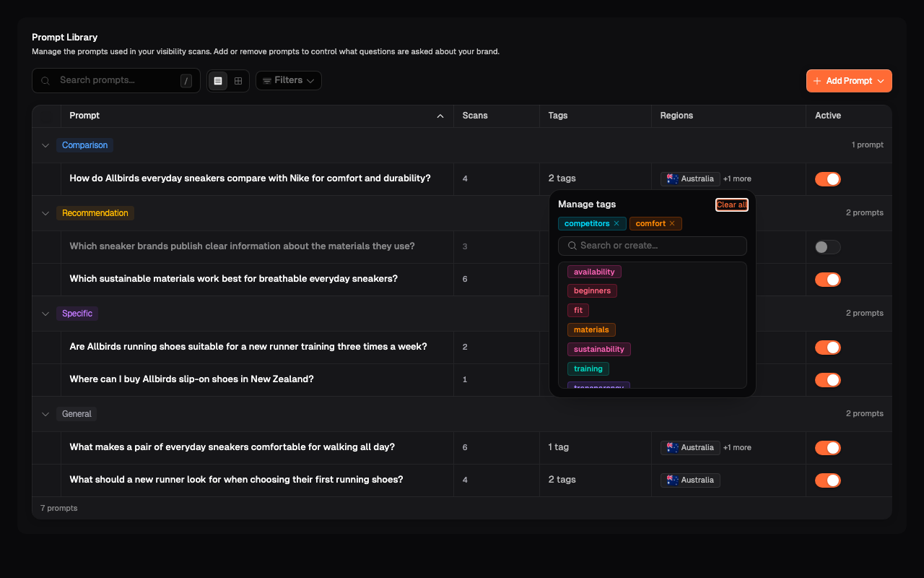Sort by the Scans column header
The width and height of the screenshot is (924, 578).
tap(475, 116)
